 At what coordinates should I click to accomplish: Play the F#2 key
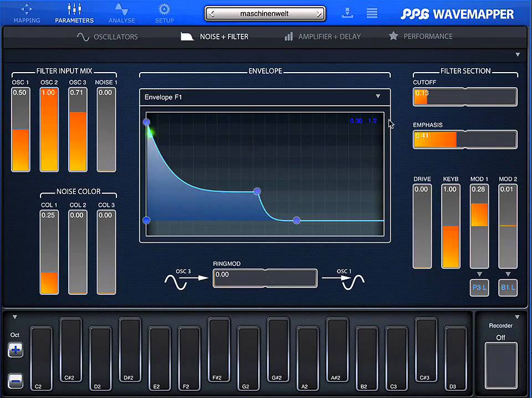[219, 350]
